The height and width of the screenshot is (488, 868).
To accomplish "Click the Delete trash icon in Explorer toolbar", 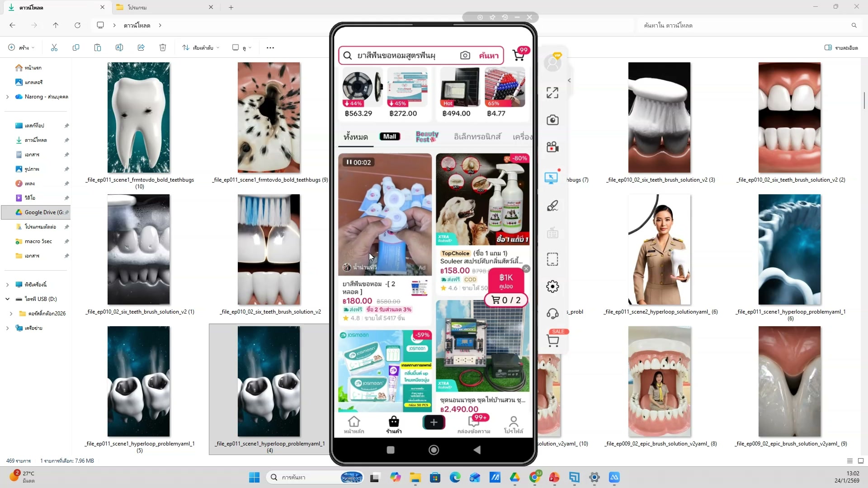I will click(163, 47).
